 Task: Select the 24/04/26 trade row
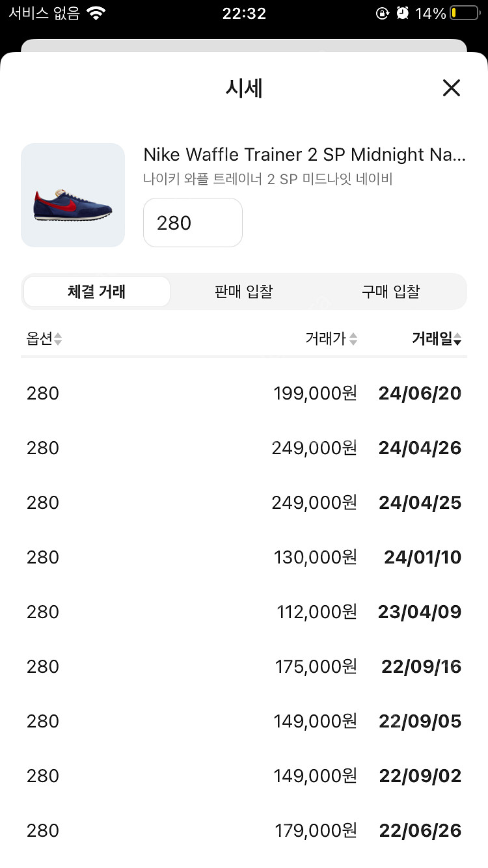pos(244,448)
